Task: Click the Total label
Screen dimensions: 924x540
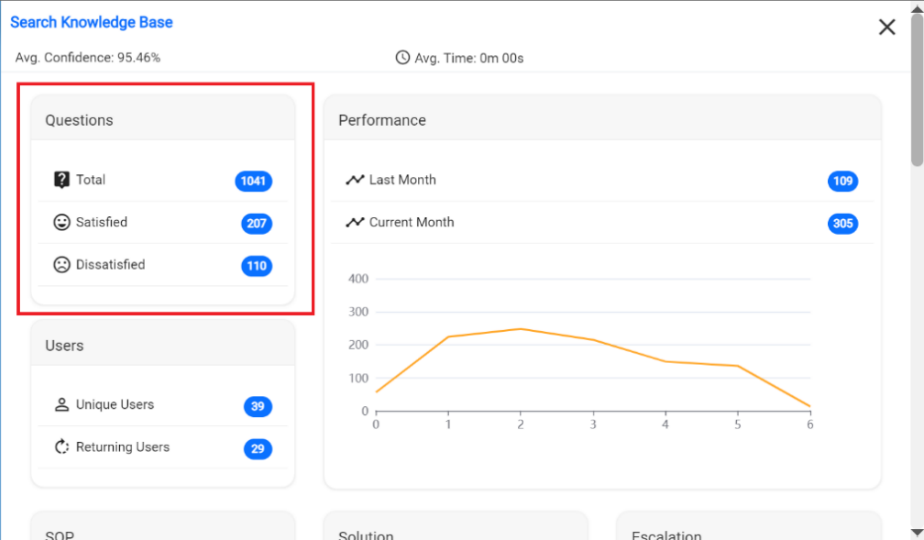Action: pyautogui.click(x=91, y=180)
